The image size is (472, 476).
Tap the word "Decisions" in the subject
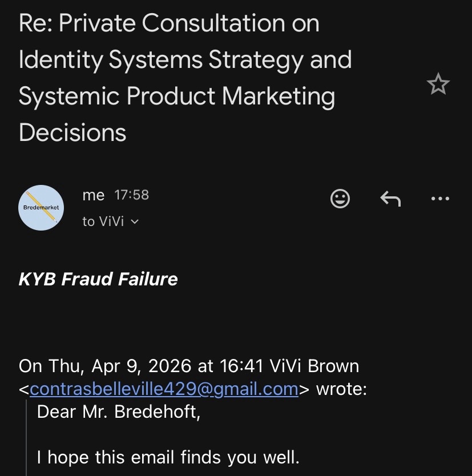click(x=72, y=132)
